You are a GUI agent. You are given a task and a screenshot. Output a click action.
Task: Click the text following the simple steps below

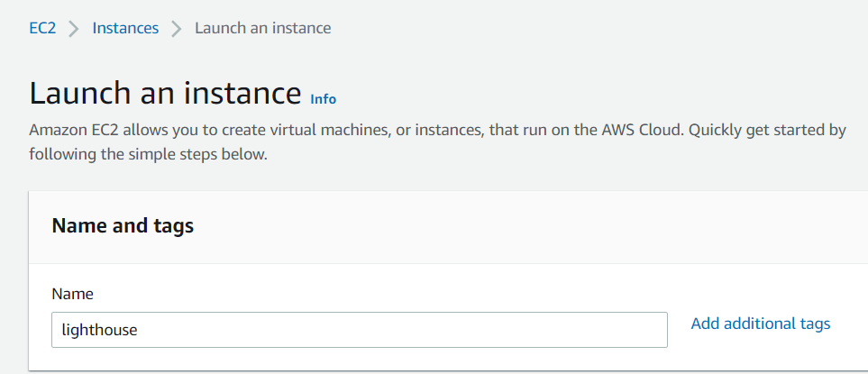coord(149,154)
